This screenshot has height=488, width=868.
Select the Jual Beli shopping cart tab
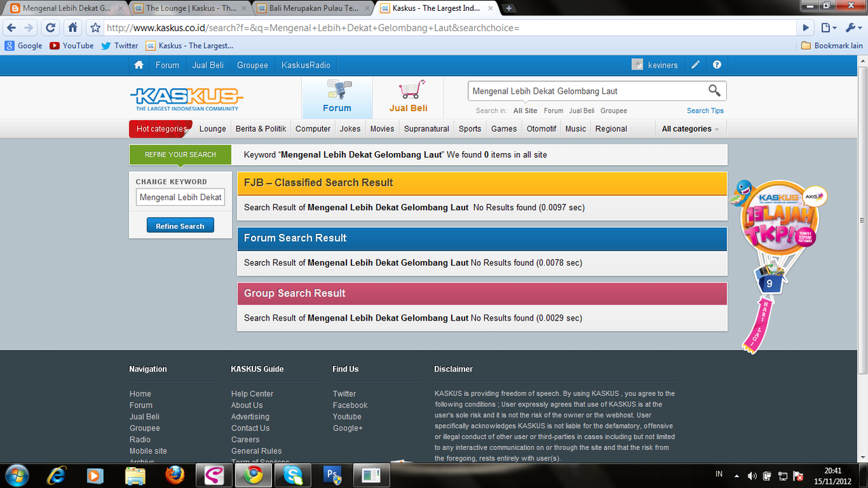408,97
